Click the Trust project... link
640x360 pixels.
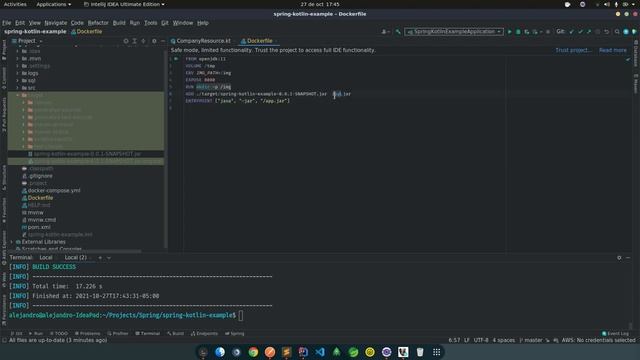[x=573, y=50]
